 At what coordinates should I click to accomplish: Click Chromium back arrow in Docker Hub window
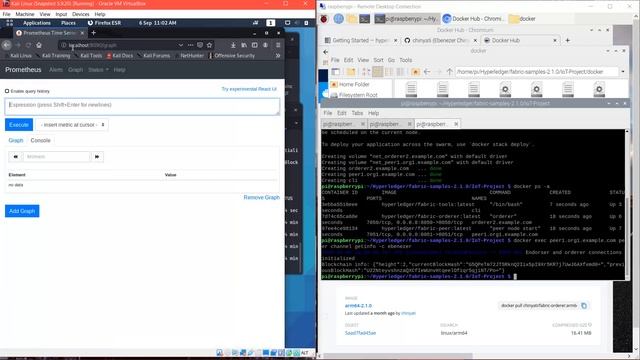pyautogui.click(x=325, y=52)
